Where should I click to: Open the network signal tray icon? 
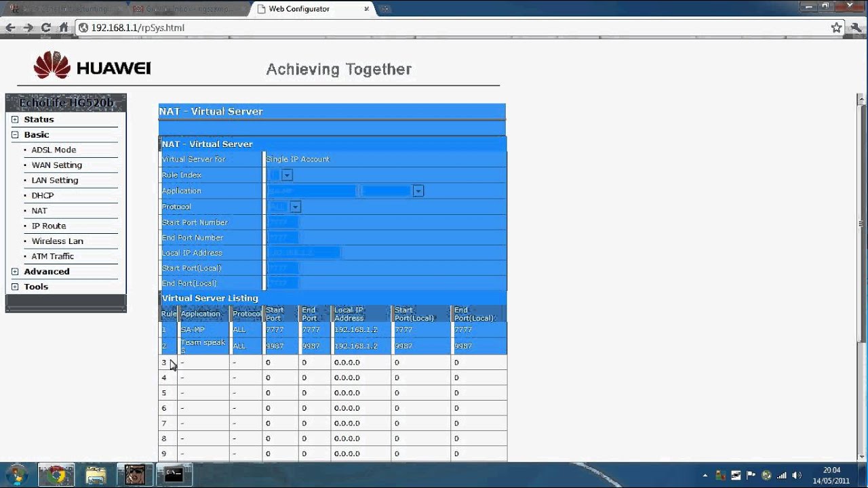pos(782,475)
